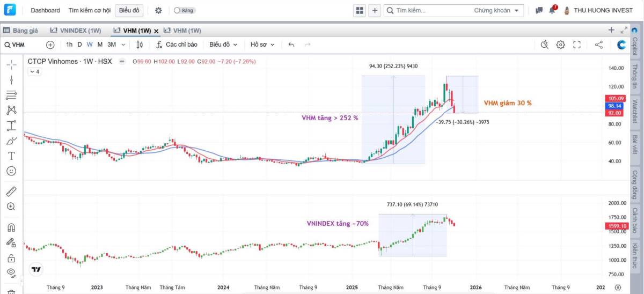The height and width of the screenshot is (294, 644).
Task: Pick the text annotation tool
Action: point(11,156)
